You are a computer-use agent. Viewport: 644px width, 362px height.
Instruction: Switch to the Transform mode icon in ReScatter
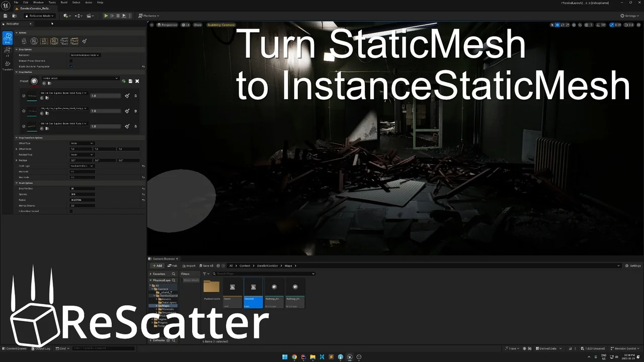tap(8, 64)
